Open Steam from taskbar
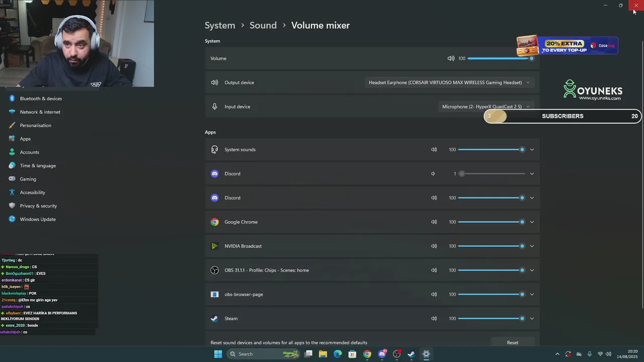Screen dimensions: 644x362 (x=411, y=354)
